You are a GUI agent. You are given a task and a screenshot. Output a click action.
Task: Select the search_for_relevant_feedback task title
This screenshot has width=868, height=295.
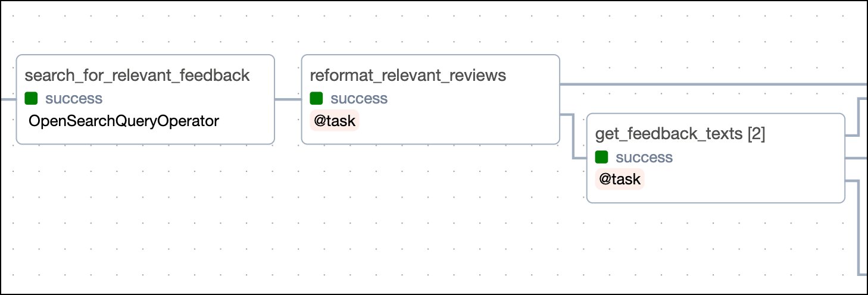137,76
